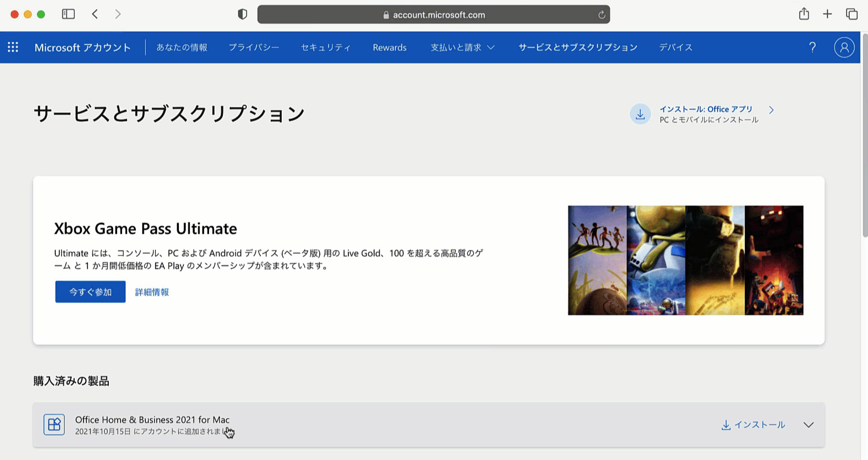Click the Office Home & Business product icon
Screen dimensions: 868x460
[x=54, y=424]
